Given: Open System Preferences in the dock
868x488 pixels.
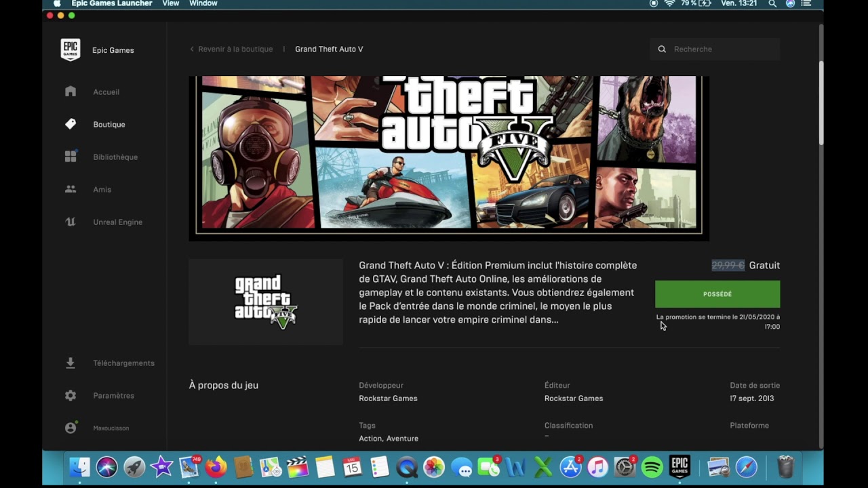Looking at the screenshot, I should 625,467.
